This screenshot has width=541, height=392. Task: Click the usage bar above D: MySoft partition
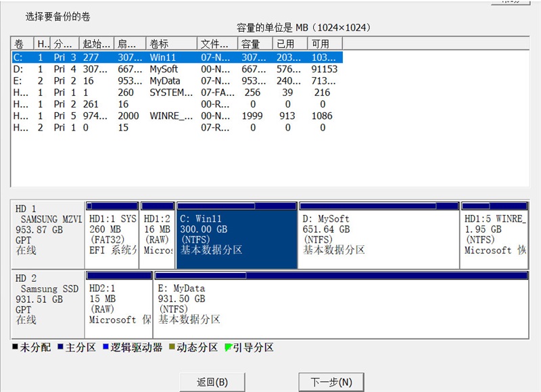point(379,206)
